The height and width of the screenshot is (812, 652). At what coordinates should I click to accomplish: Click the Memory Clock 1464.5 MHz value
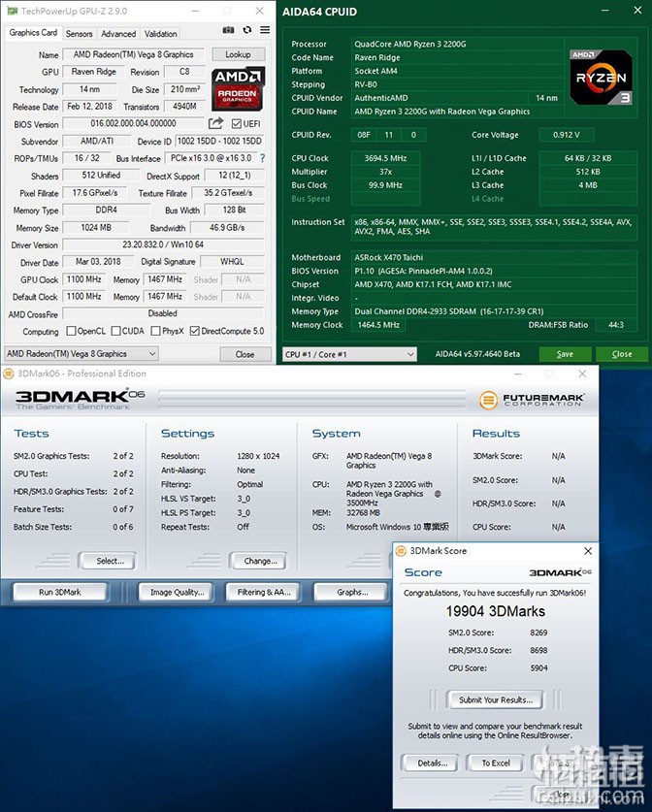pos(378,325)
